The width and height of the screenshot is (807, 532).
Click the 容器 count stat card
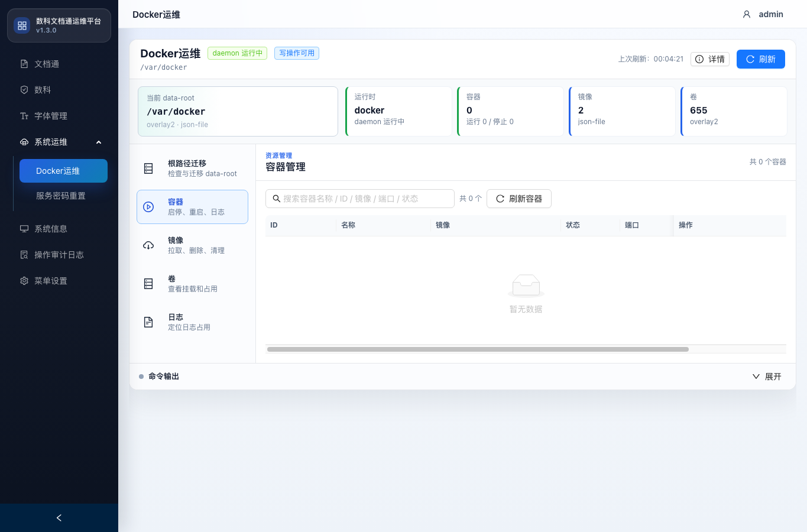pos(510,112)
